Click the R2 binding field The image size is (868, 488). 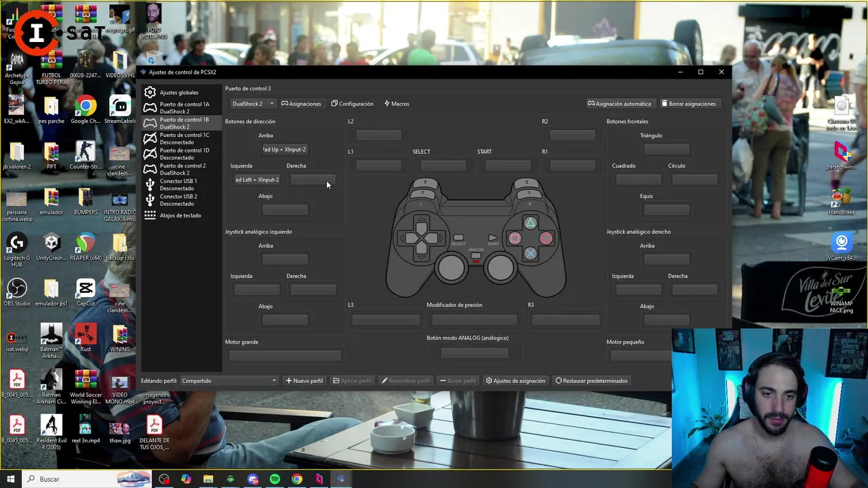(x=572, y=135)
